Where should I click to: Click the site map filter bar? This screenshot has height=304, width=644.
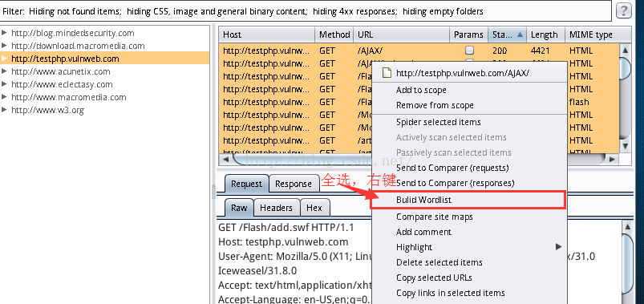306,11
